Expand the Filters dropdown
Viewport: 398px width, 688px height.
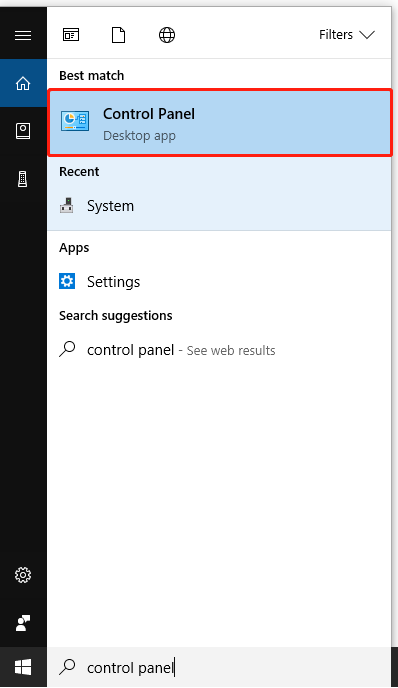(x=347, y=35)
